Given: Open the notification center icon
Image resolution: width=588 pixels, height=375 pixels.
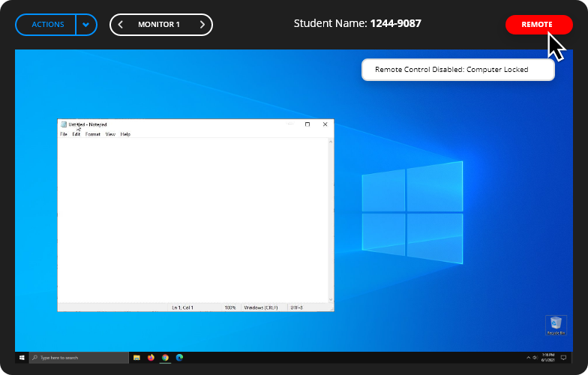Looking at the screenshot, I should (x=563, y=358).
